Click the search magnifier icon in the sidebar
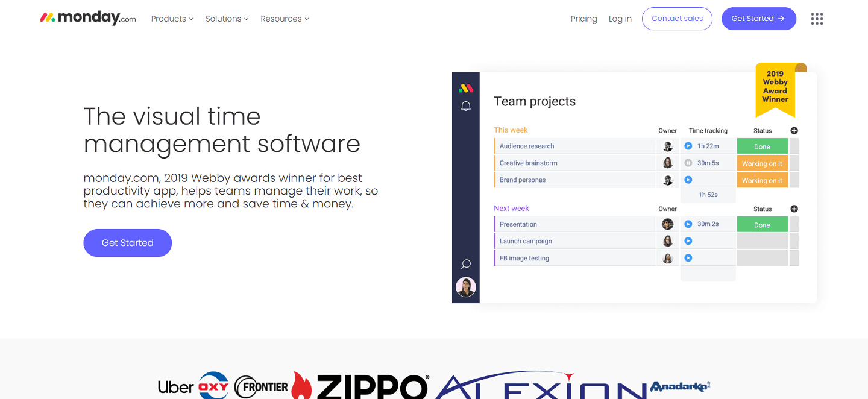868x399 pixels. tap(465, 263)
